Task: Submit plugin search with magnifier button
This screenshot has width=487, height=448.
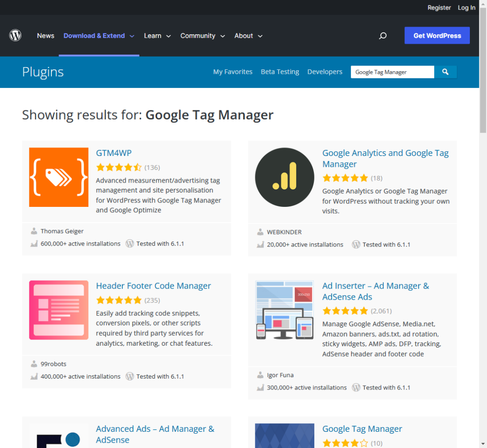Action: point(445,72)
